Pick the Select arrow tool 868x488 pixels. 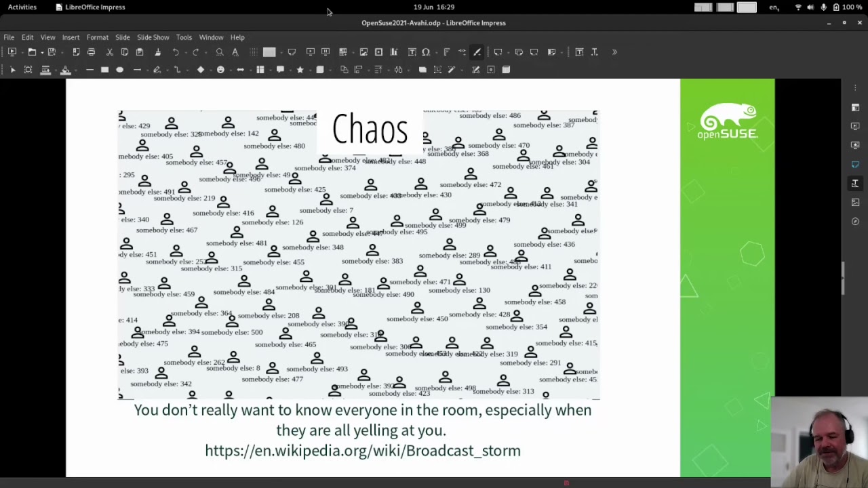(x=12, y=69)
